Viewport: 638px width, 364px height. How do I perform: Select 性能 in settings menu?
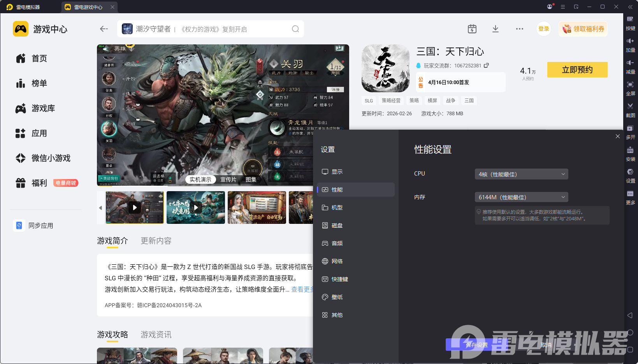pyautogui.click(x=356, y=190)
